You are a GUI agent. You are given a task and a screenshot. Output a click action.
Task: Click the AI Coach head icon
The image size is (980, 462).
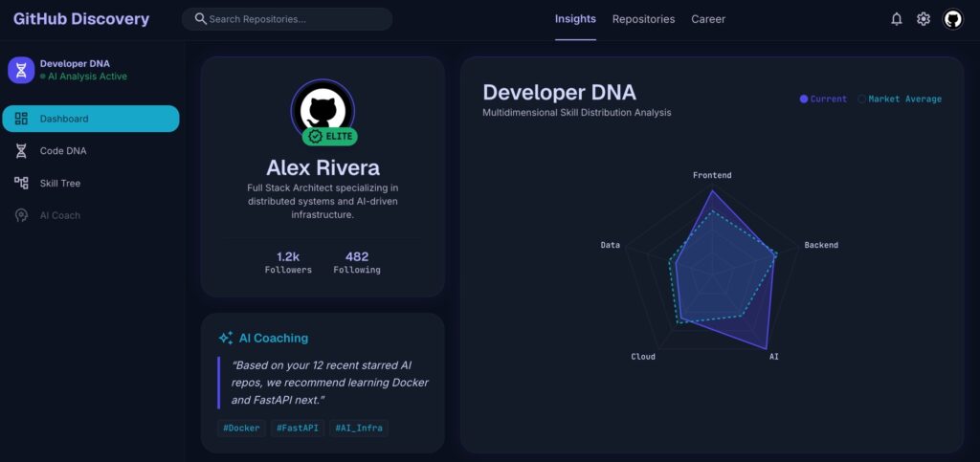point(21,215)
